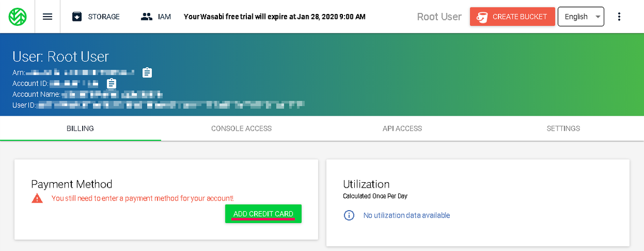Click the Wasabi green logo
This screenshot has width=644, height=251.
tap(18, 16)
